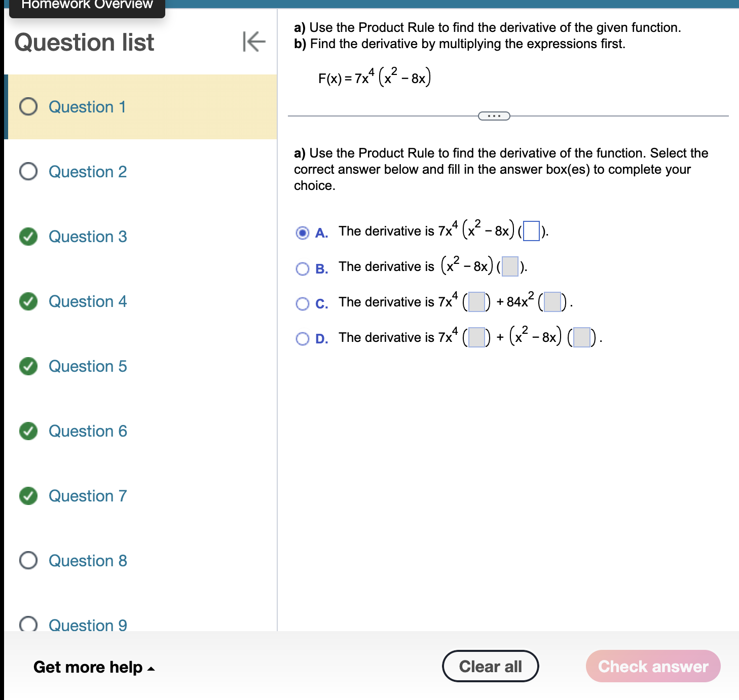Click the Clear all button
Viewport: 739px width, 700px height.
point(490,666)
